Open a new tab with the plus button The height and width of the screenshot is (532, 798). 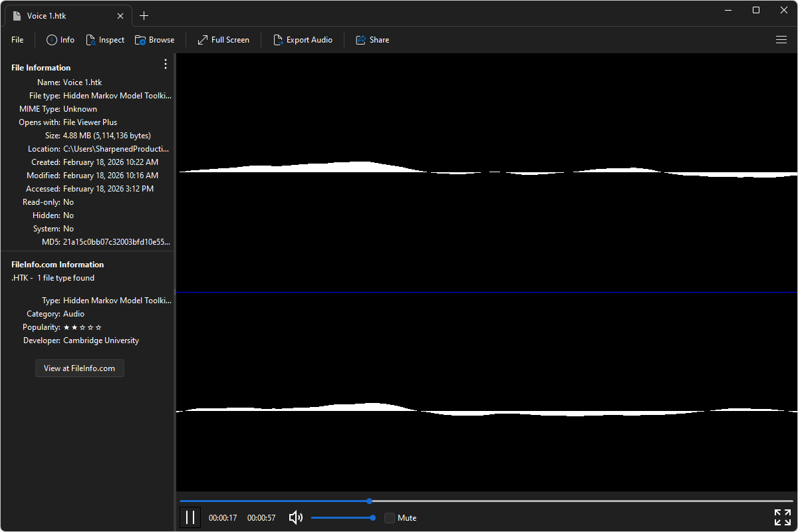point(144,15)
